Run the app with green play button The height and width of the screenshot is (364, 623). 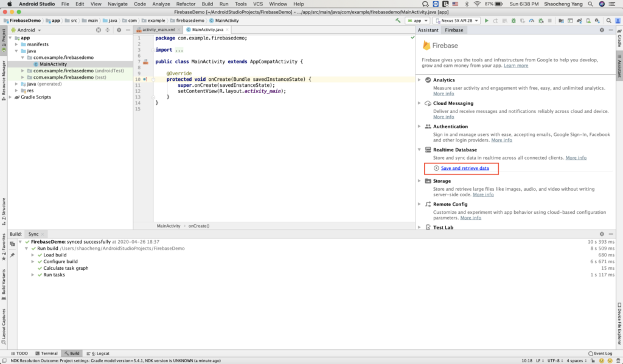pyautogui.click(x=486, y=21)
